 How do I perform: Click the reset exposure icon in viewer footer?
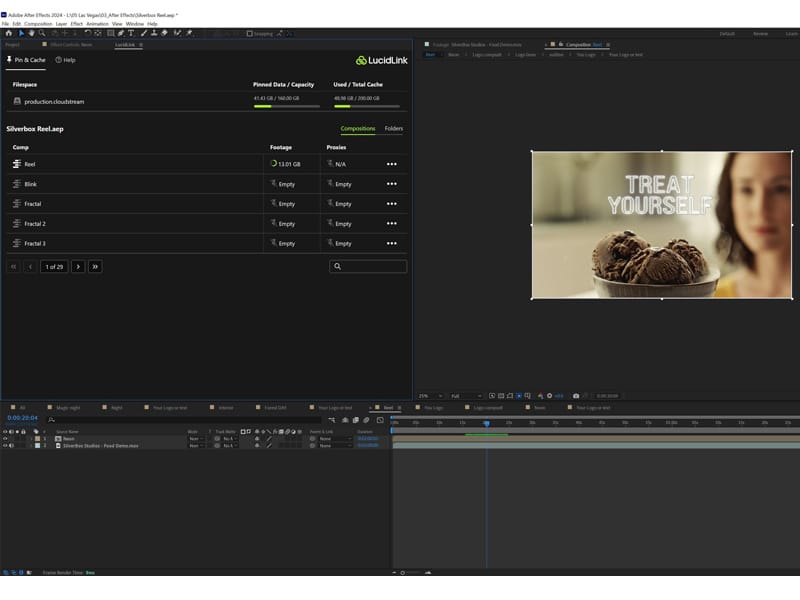pos(549,396)
